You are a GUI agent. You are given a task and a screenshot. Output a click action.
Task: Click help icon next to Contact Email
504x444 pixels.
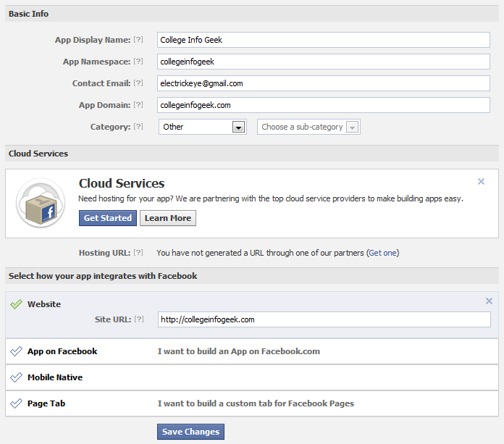(138, 83)
